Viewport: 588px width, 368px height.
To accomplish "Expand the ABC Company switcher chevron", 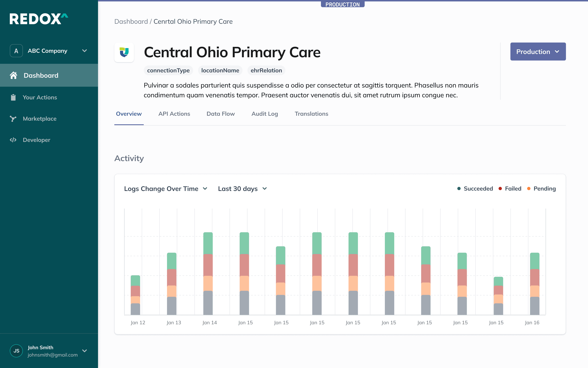I will point(85,51).
